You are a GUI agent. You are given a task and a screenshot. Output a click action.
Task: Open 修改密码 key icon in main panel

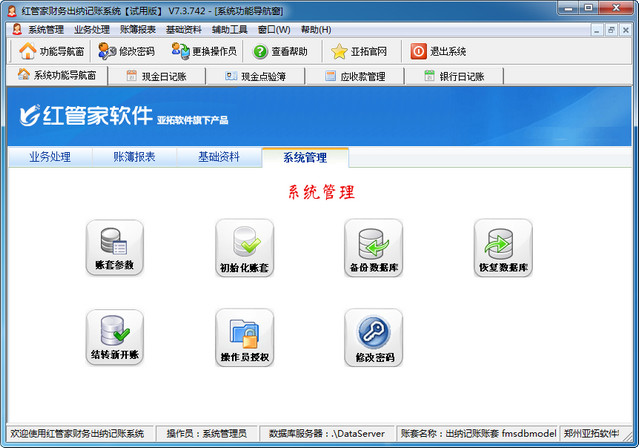[x=373, y=338]
